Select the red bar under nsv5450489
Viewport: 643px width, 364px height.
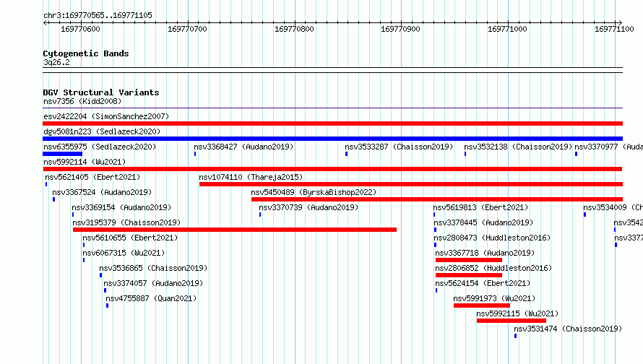point(437,199)
